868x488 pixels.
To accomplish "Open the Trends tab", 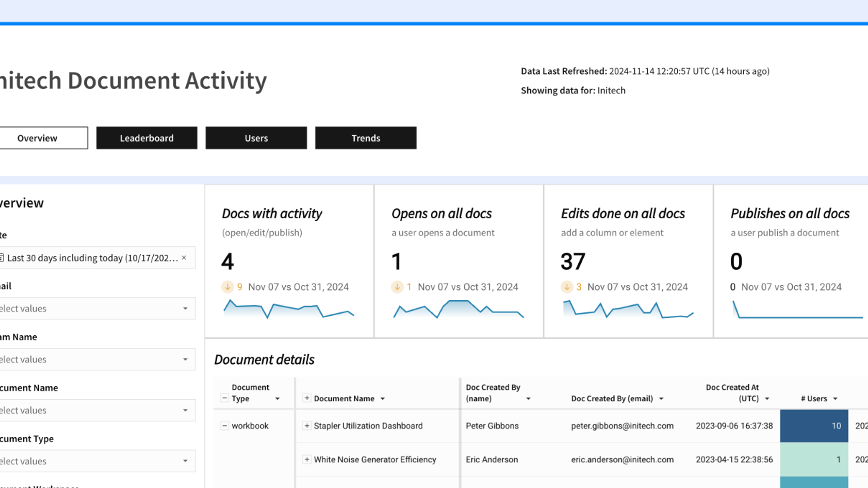I will pyautogui.click(x=366, y=138).
